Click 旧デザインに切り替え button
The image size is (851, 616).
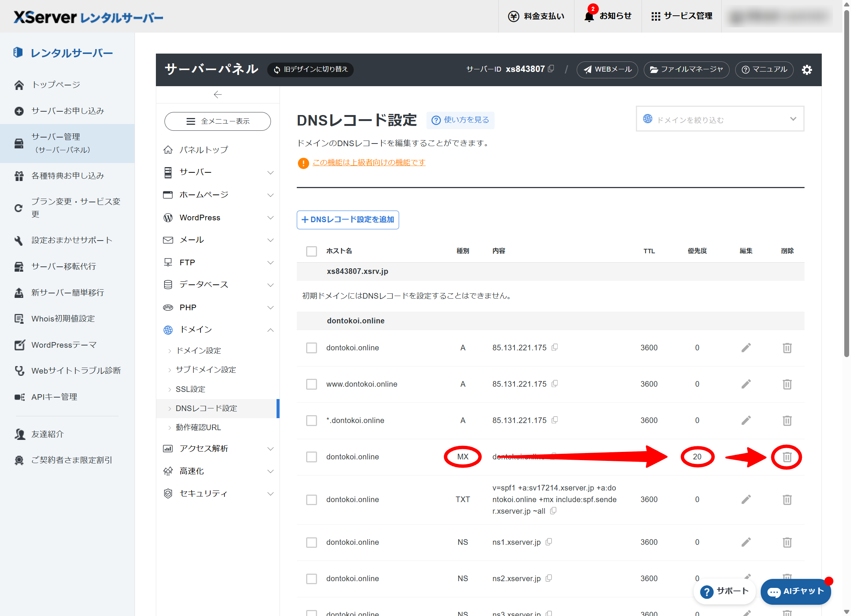click(x=311, y=69)
